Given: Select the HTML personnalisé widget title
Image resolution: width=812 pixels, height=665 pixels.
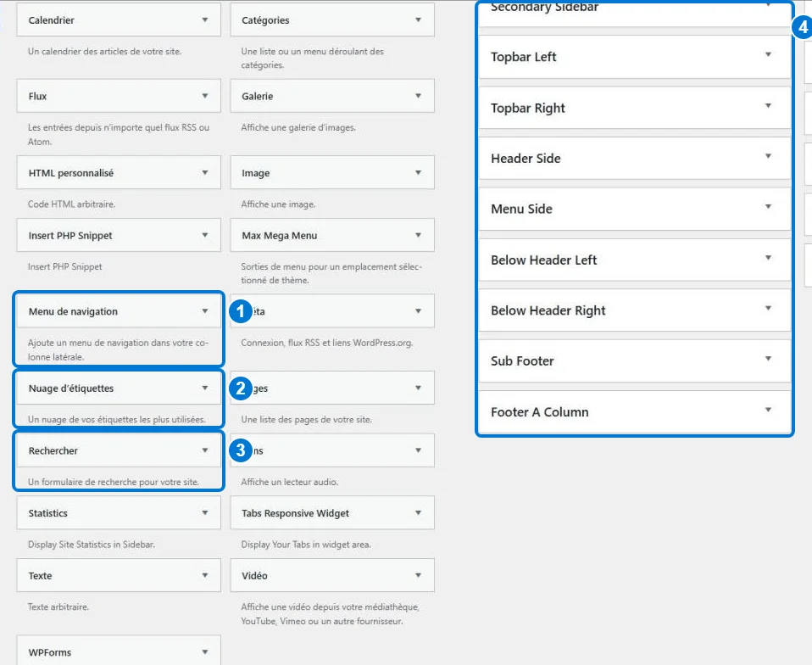Looking at the screenshot, I should coord(71,173).
